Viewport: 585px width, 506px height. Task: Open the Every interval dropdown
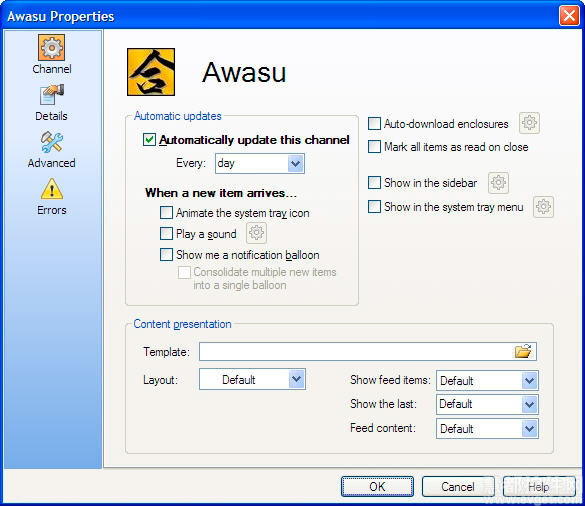click(x=260, y=163)
